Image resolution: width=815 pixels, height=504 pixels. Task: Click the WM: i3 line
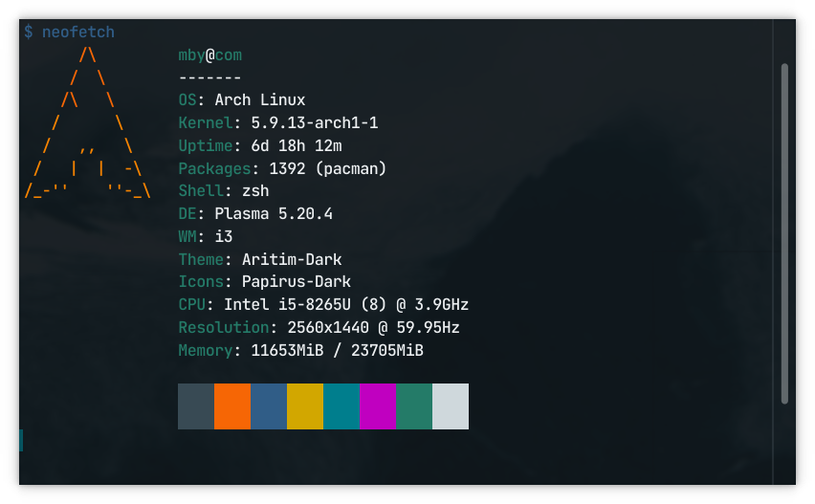(206, 236)
